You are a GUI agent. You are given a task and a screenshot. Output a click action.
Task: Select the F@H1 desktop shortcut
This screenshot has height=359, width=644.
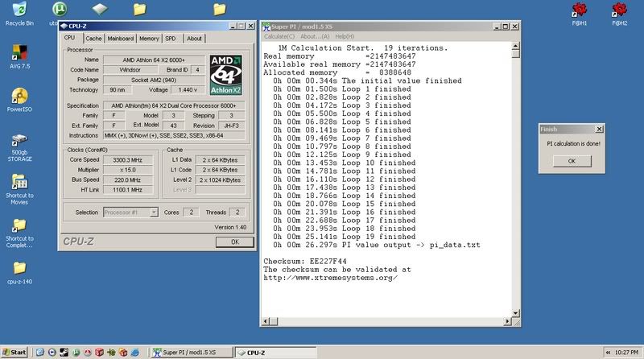579,14
